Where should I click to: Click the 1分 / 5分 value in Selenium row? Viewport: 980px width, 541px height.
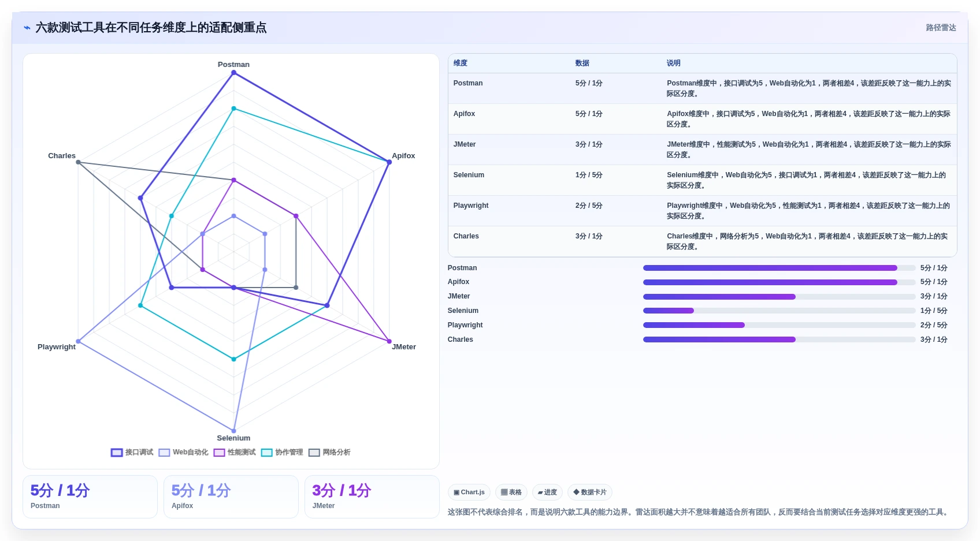click(x=589, y=175)
